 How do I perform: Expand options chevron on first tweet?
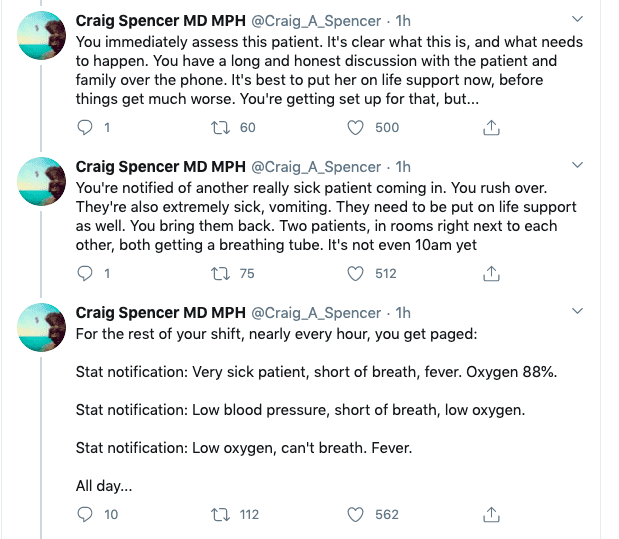click(x=578, y=20)
